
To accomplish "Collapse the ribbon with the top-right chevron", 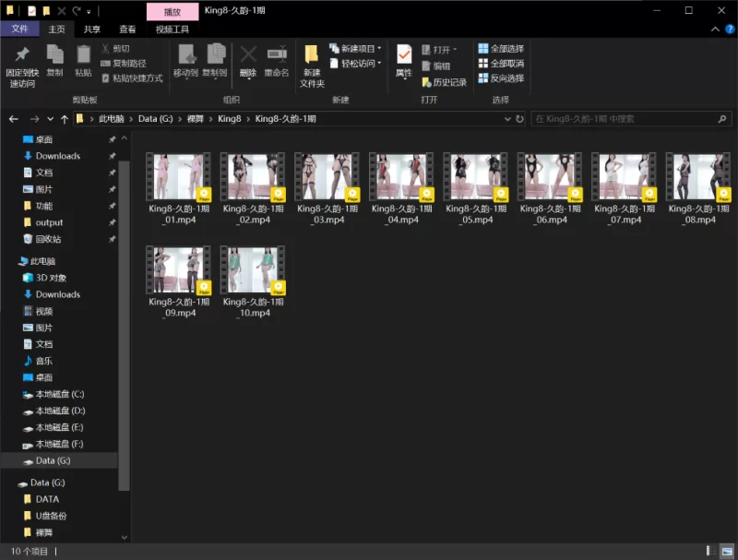I will (x=712, y=30).
